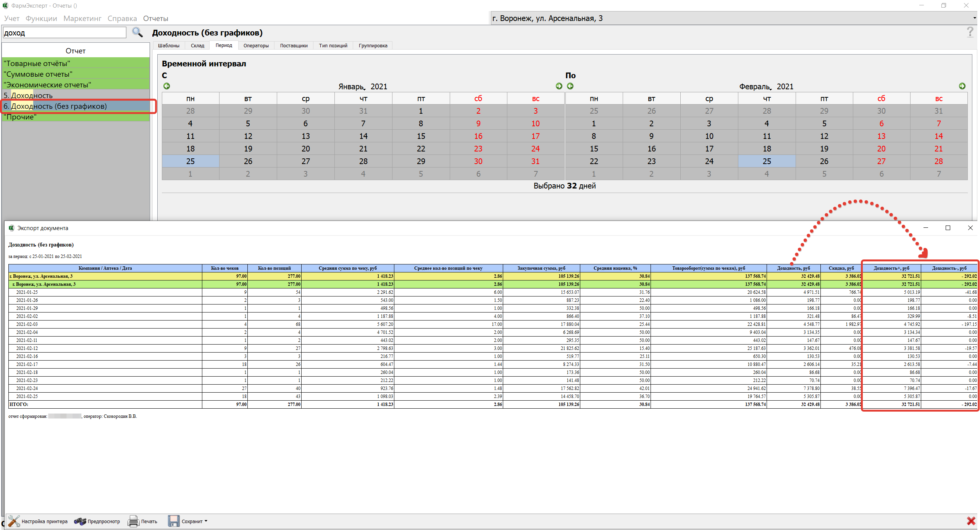
Task: Switch to the Операторы tab
Action: click(x=256, y=45)
